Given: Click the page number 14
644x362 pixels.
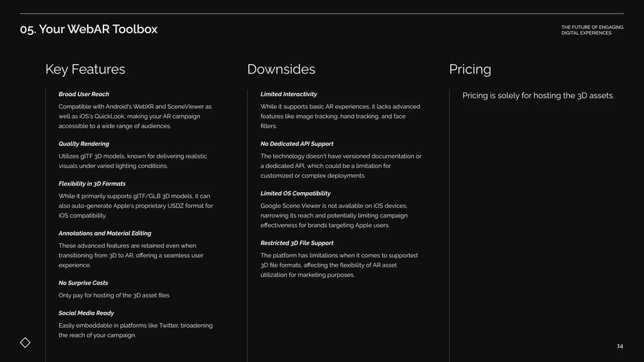Looking at the screenshot, I should point(620,346).
